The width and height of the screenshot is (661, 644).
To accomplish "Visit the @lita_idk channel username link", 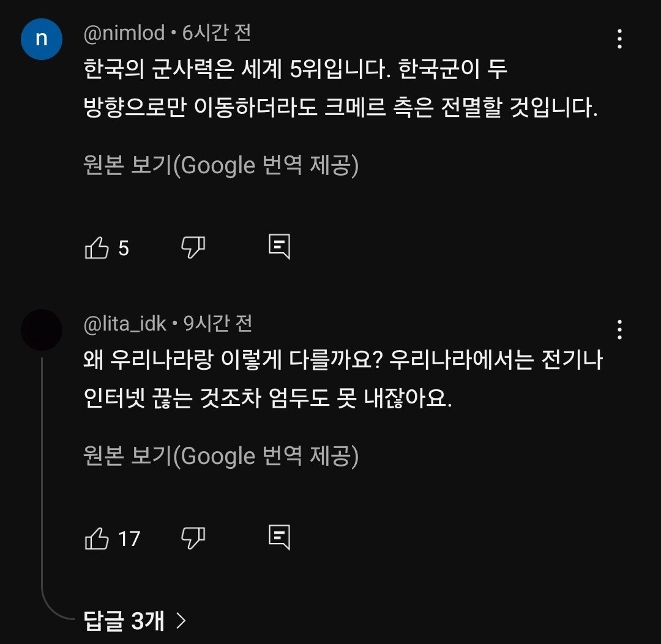I will click(x=125, y=323).
